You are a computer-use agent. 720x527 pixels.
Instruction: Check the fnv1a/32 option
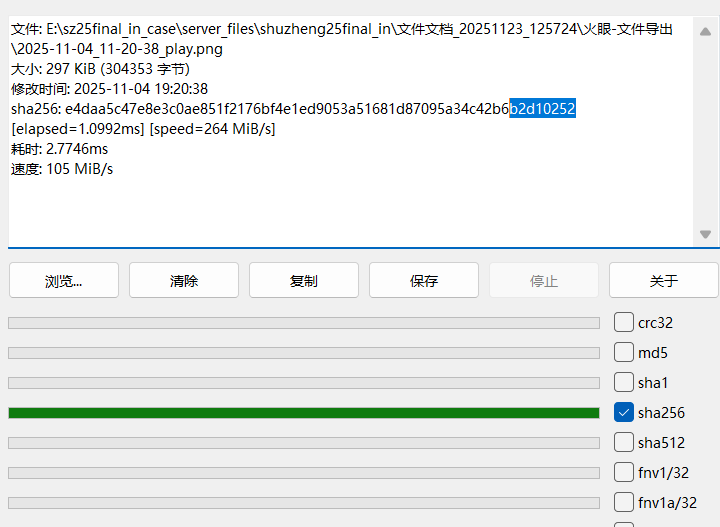tap(624, 502)
